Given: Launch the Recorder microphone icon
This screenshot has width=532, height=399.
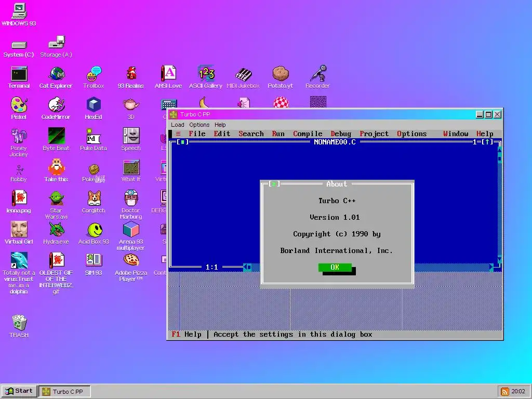Looking at the screenshot, I should click(317, 77).
